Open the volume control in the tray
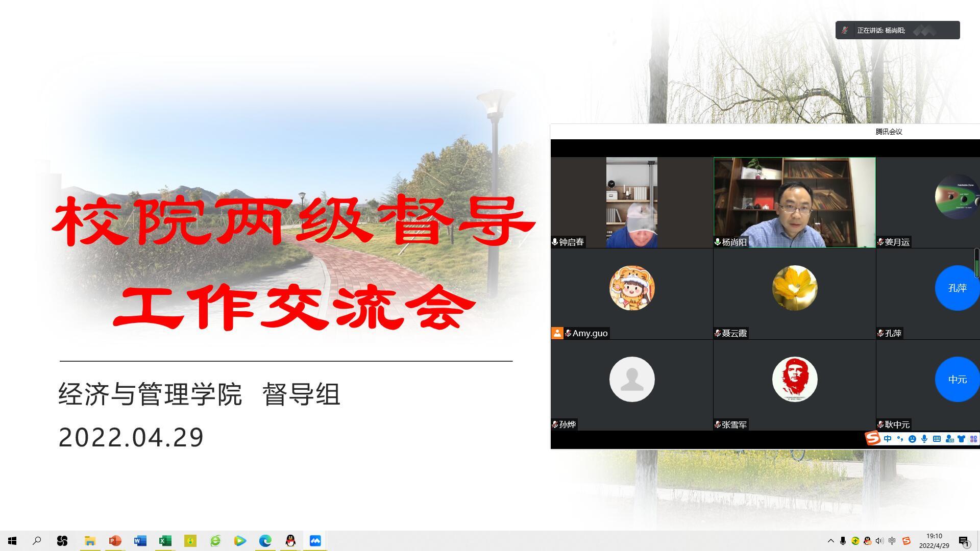 coord(879,541)
